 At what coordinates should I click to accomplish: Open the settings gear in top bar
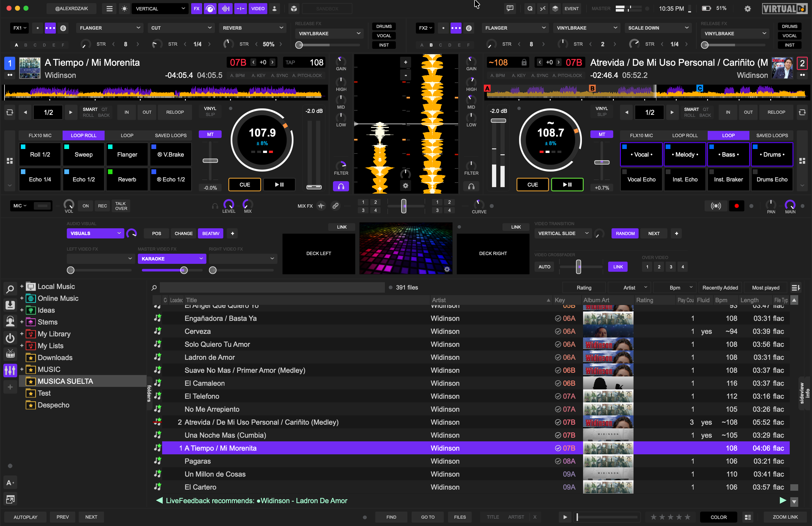click(747, 8)
